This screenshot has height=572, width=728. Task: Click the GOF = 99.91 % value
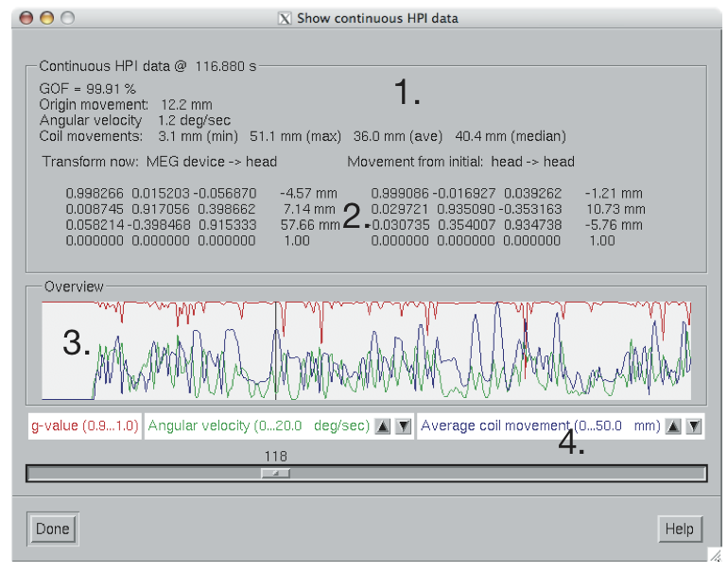(x=87, y=89)
